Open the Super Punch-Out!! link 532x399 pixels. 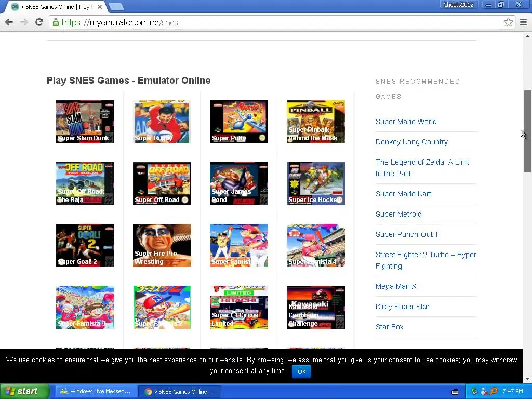pyautogui.click(x=406, y=234)
